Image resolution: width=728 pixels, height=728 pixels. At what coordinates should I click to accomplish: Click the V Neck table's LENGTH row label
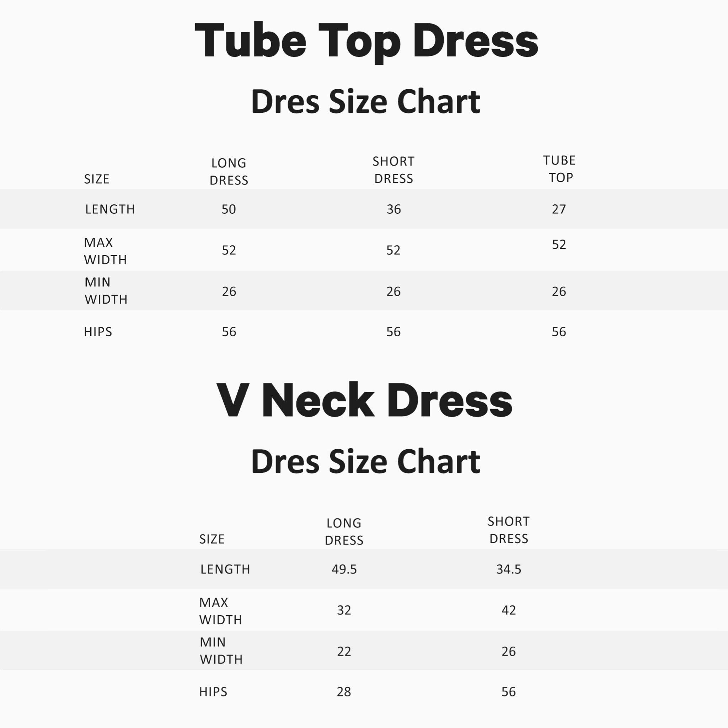tap(225, 569)
